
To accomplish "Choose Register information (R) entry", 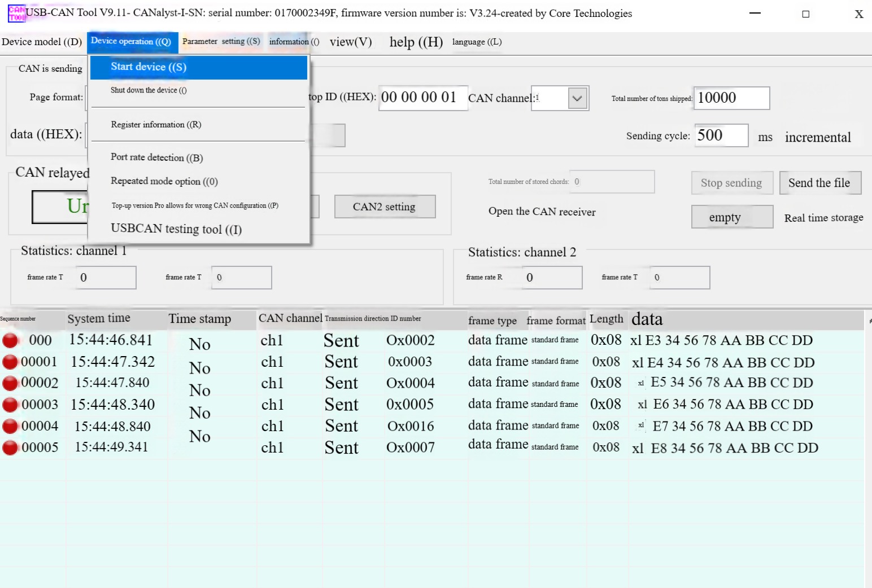I will (199, 125).
